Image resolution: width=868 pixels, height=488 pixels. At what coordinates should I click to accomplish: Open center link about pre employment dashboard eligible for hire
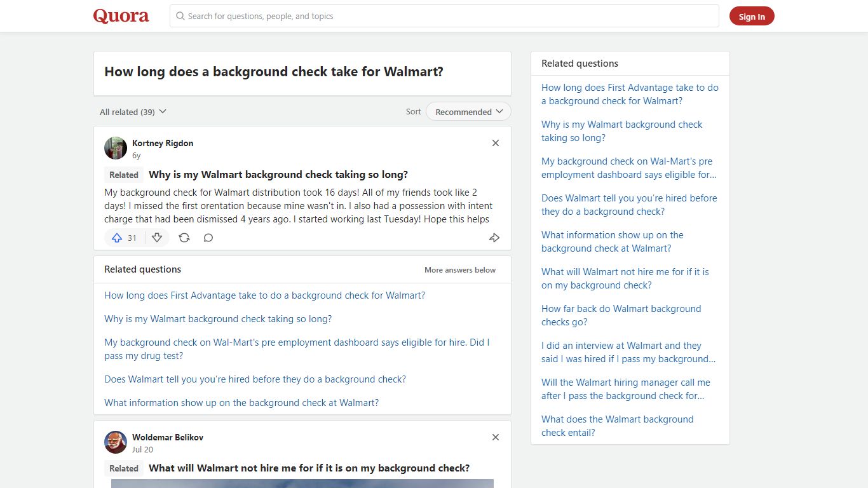[297, 349]
